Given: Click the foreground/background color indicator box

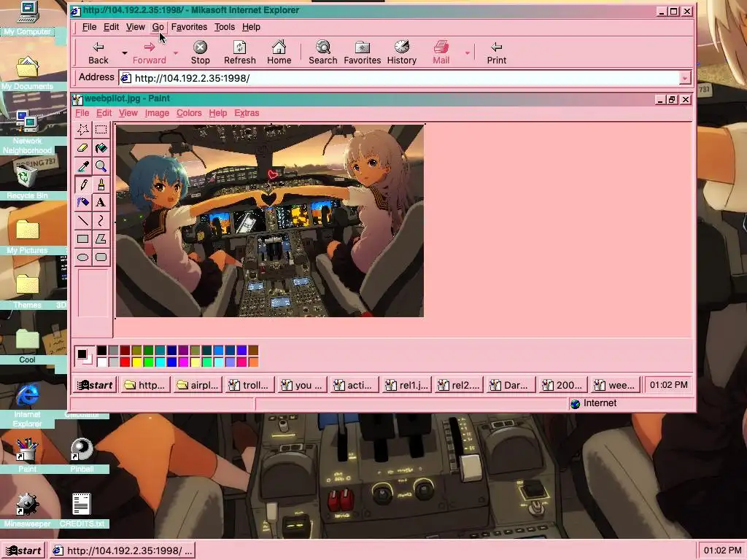Looking at the screenshot, I should (85, 356).
